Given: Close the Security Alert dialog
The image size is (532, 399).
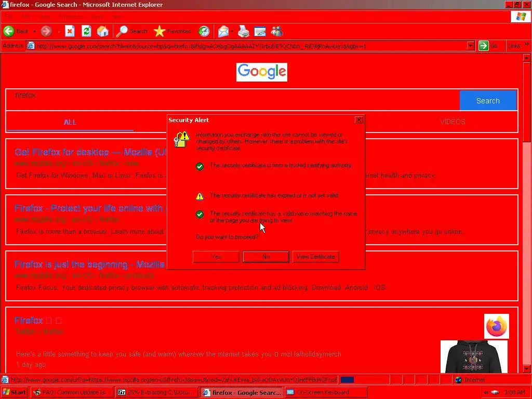Looking at the screenshot, I should click(359, 120).
